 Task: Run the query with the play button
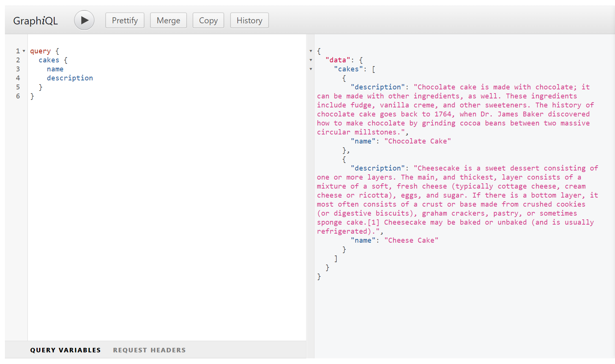coord(84,20)
